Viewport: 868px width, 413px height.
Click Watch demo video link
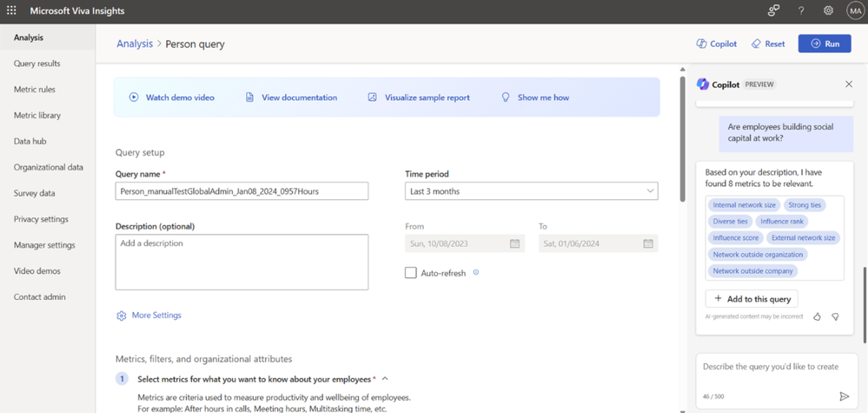(172, 97)
